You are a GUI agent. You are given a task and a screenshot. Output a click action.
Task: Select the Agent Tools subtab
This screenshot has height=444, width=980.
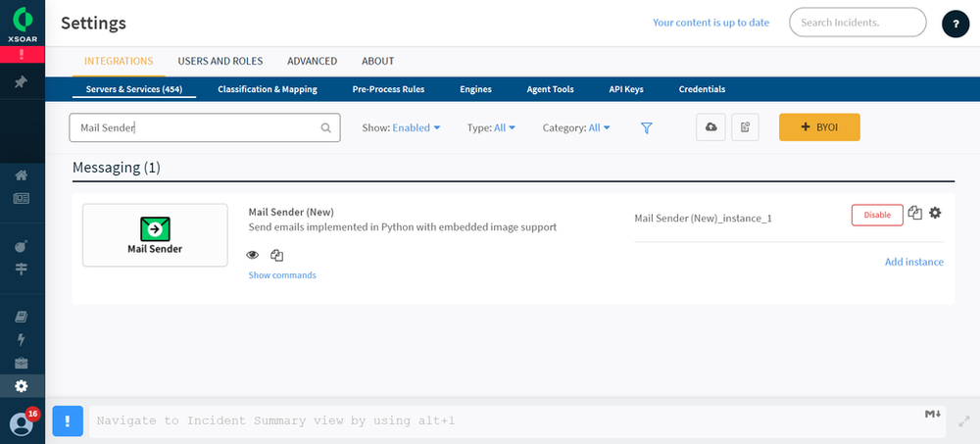[x=550, y=89]
